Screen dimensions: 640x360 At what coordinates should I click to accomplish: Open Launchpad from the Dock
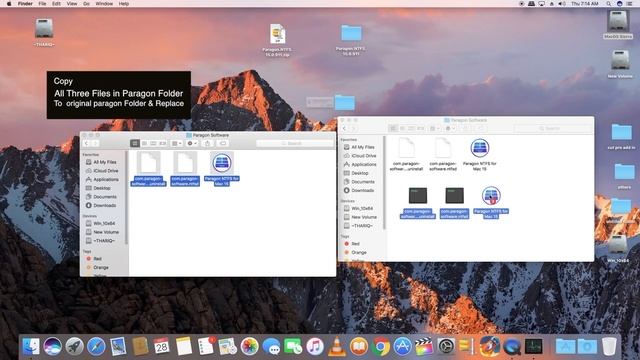coord(74,347)
